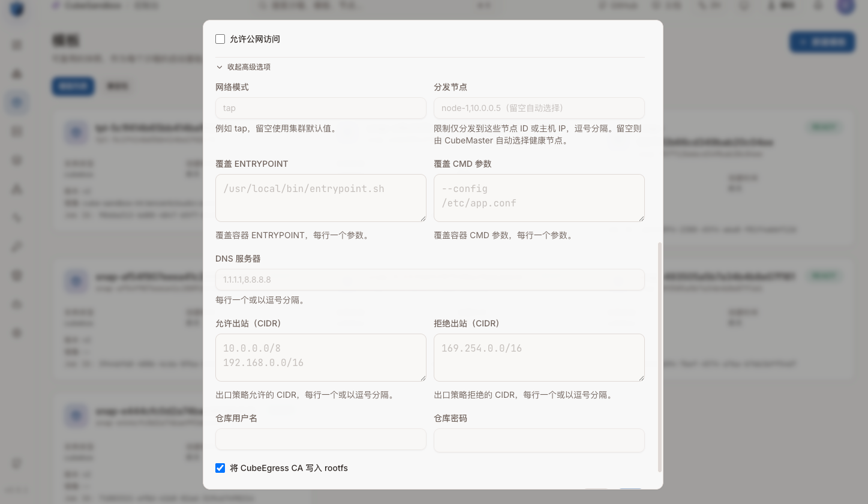
Task: Enable the 允许公网访问 checkbox
Action: tap(220, 39)
